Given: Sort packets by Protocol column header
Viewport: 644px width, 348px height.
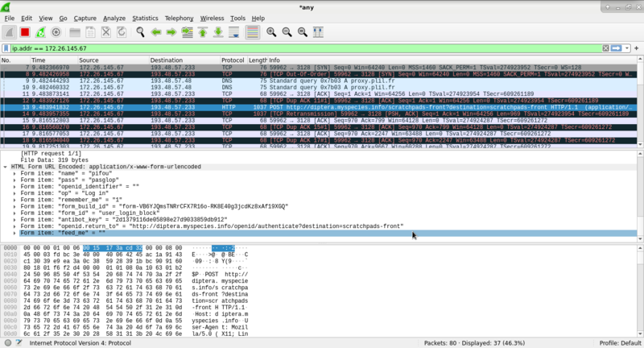Looking at the screenshot, I should [x=233, y=60].
